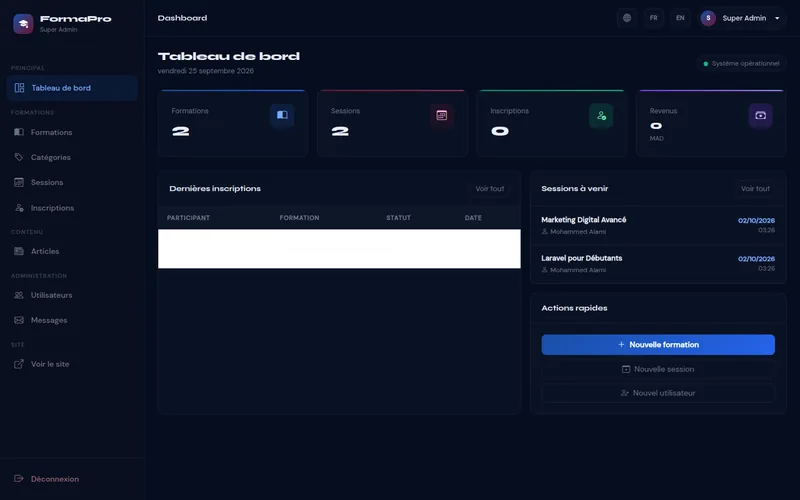Click the STATUT column header
Screen dimensions: 800x500
[x=398, y=218]
